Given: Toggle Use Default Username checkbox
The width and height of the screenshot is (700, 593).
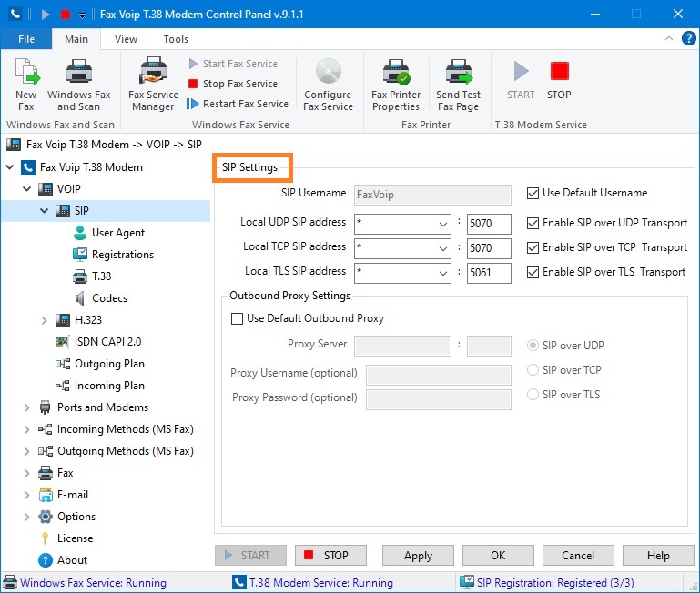Looking at the screenshot, I should point(533,193).
